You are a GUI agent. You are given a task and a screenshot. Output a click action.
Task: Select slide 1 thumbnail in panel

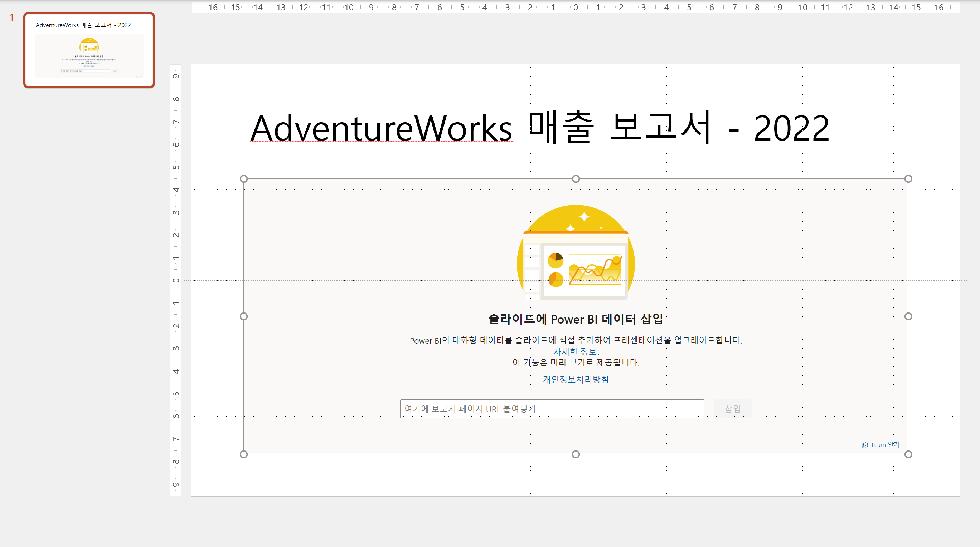point(89,50)
